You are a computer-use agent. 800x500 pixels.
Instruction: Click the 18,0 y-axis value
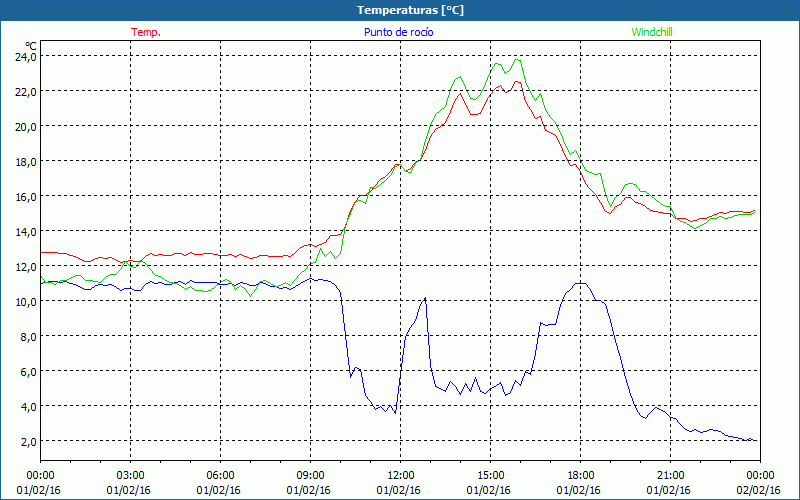click(26, 162)
